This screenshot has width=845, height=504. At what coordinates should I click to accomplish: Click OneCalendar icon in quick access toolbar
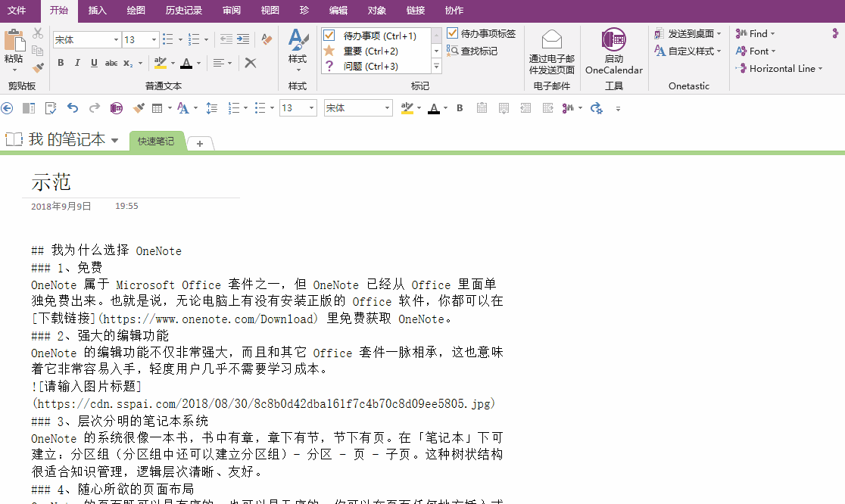click(x=117, y=108)
